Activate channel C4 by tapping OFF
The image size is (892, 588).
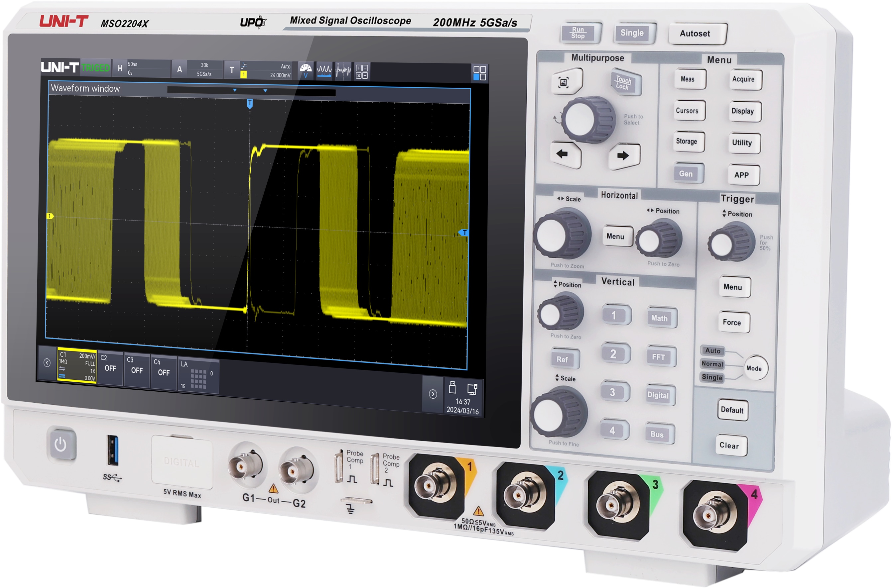164,373
